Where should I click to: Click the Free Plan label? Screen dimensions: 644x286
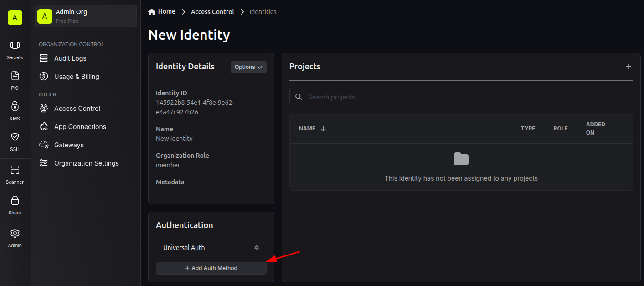click(x=67, y=21)
